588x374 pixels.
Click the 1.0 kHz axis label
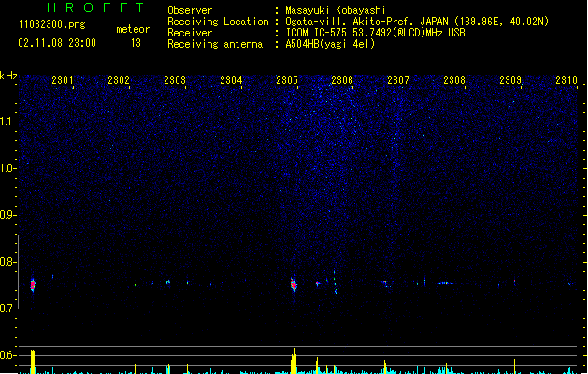coord(7,168)
